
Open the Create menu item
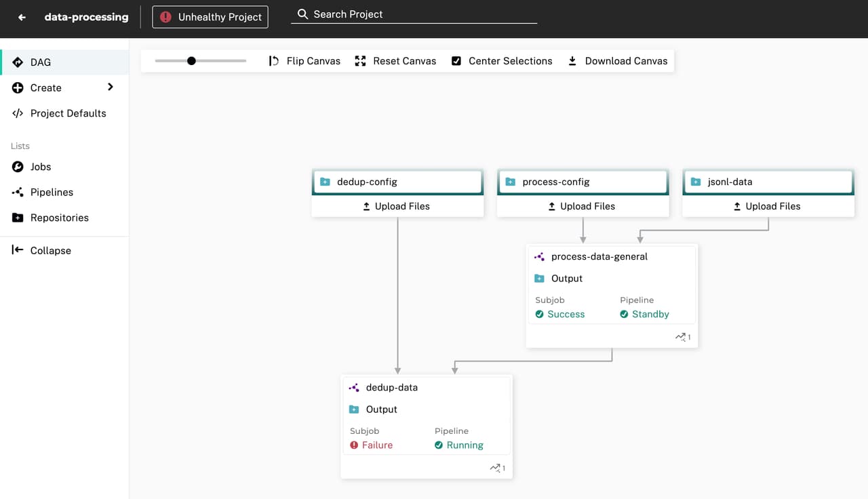click(x=64, y=88)
